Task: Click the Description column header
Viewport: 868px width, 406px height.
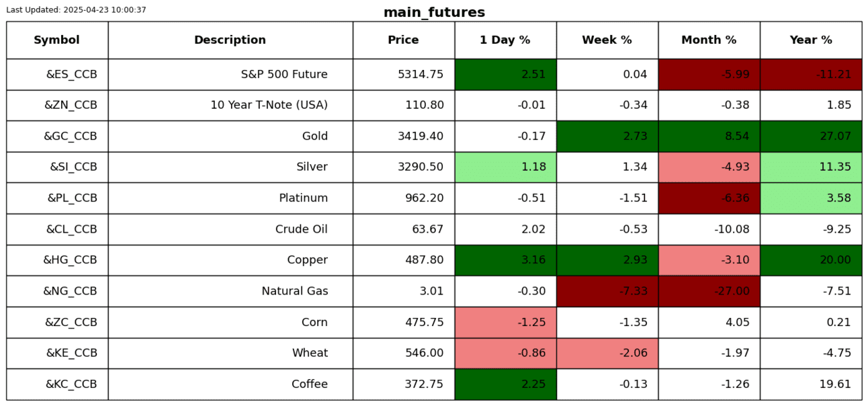Action: 230,40
